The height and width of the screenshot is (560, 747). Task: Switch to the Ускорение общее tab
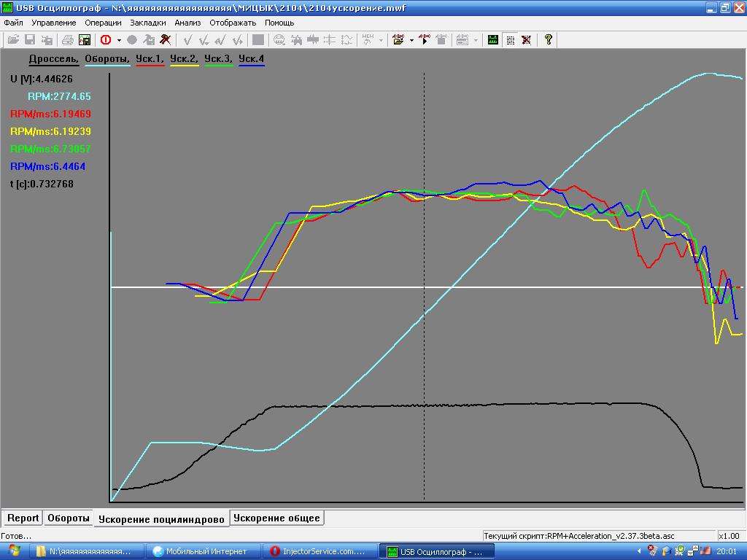(x=276, y=518)
